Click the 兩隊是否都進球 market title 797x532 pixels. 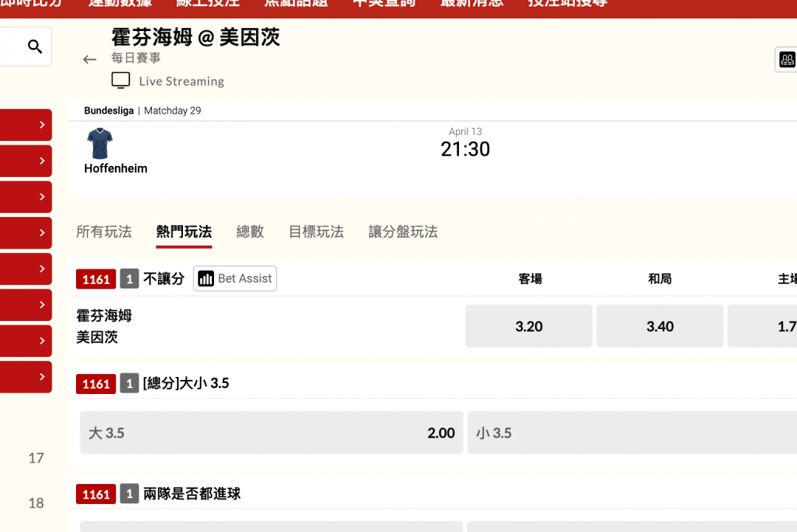point(192,494)
